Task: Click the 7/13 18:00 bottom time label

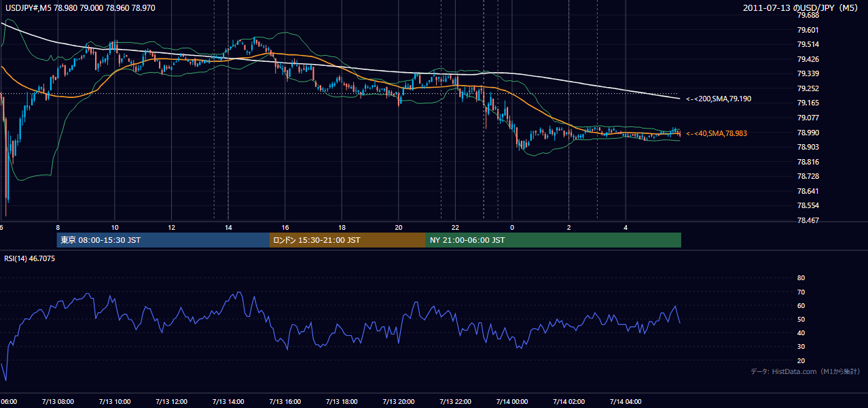Action: click(x=342, y=402)
